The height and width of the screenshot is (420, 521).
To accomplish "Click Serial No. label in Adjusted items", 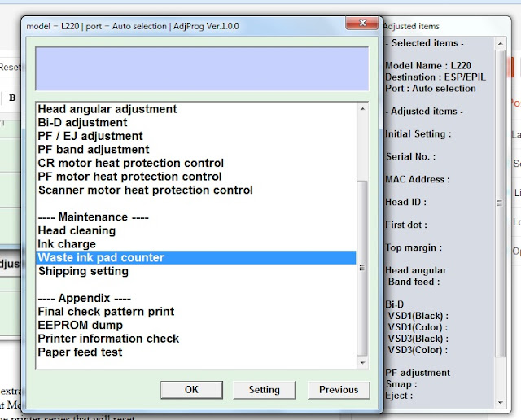I will pos(410,156).
